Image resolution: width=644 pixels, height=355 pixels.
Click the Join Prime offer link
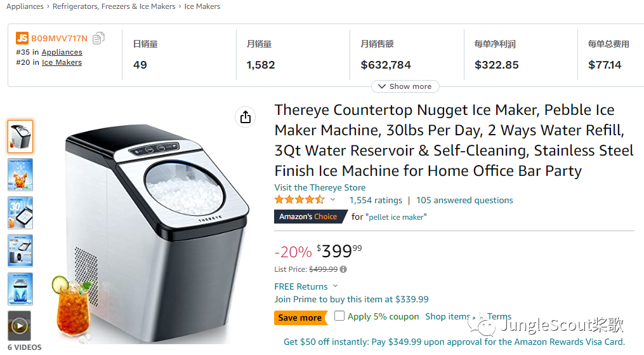click(x=351, y=299)
